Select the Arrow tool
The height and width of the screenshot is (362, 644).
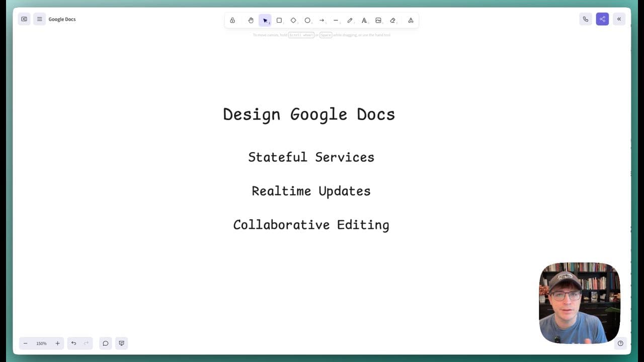(x=321, y=20)
